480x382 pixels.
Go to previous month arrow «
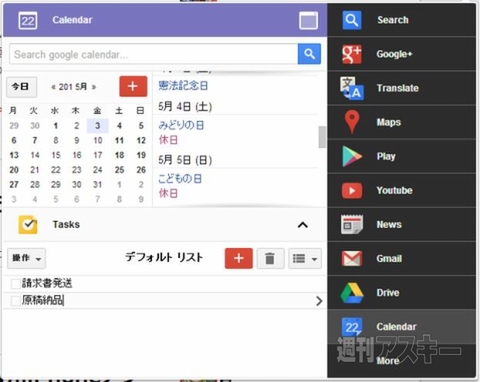pyautogui.click(x=53, y=87)
